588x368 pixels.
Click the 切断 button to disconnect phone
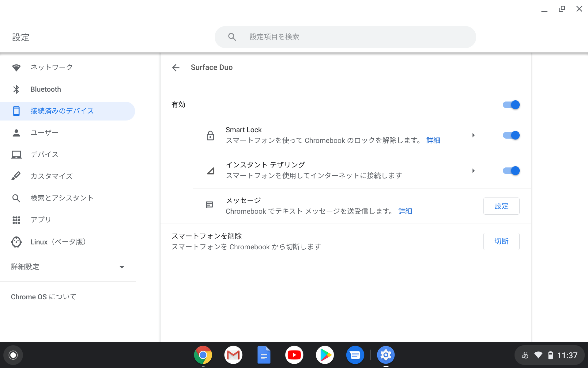click(501, 241)
